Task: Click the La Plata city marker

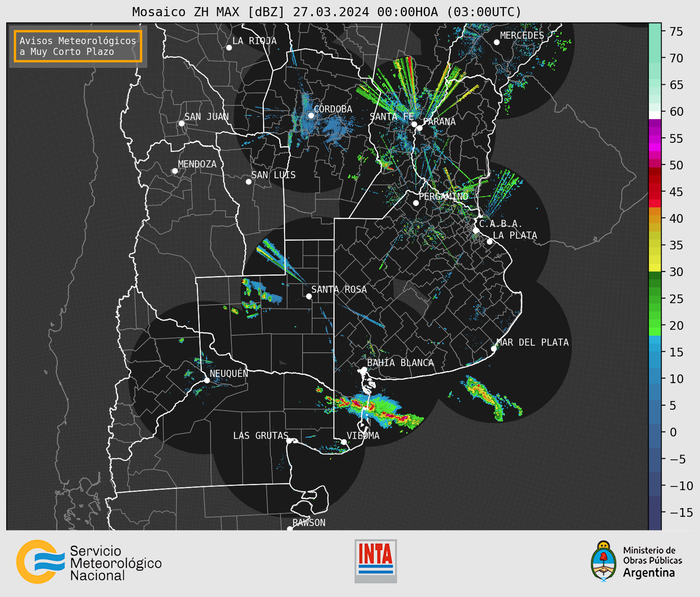Action: pos(490,242)
